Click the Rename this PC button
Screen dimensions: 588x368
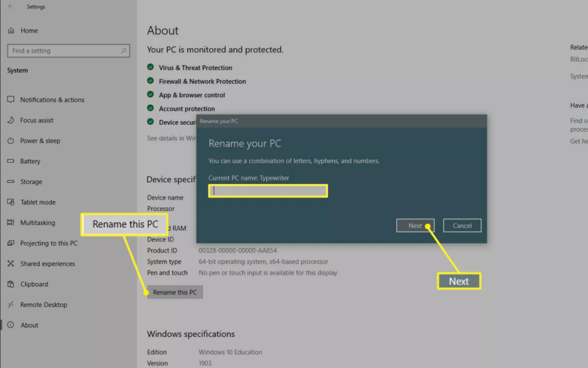click(175, 292)
